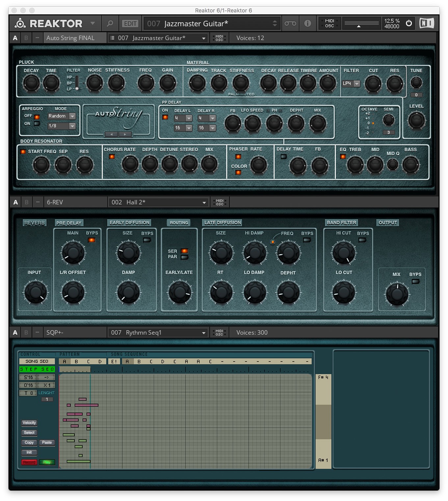Show info hints icon
The image size is (448, 501).
coord(307,23)
